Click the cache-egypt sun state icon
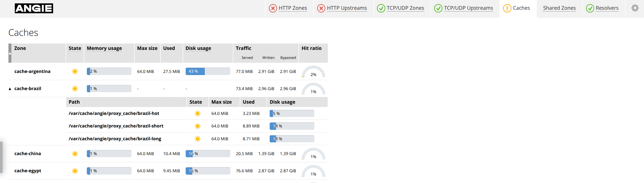 tap(75, 171)
